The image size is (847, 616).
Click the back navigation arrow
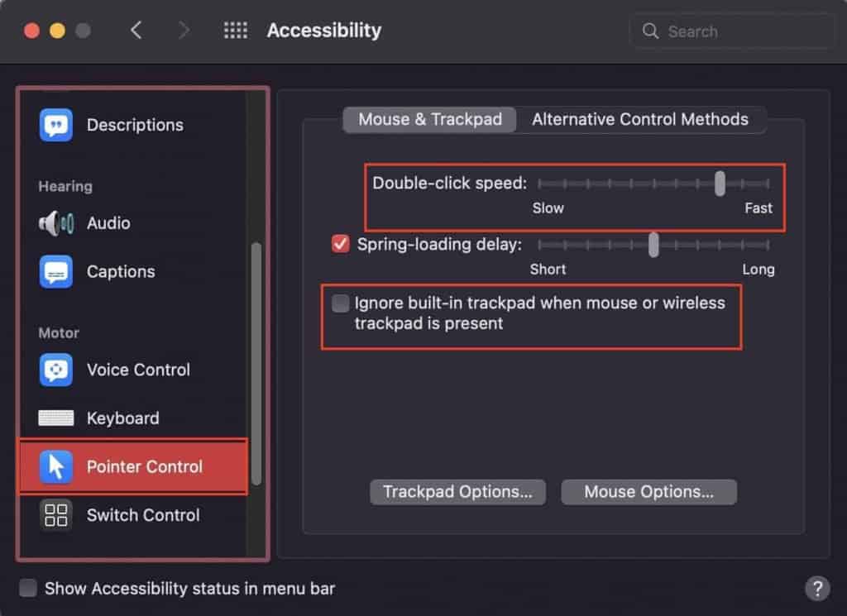click(x=137, y=30)
